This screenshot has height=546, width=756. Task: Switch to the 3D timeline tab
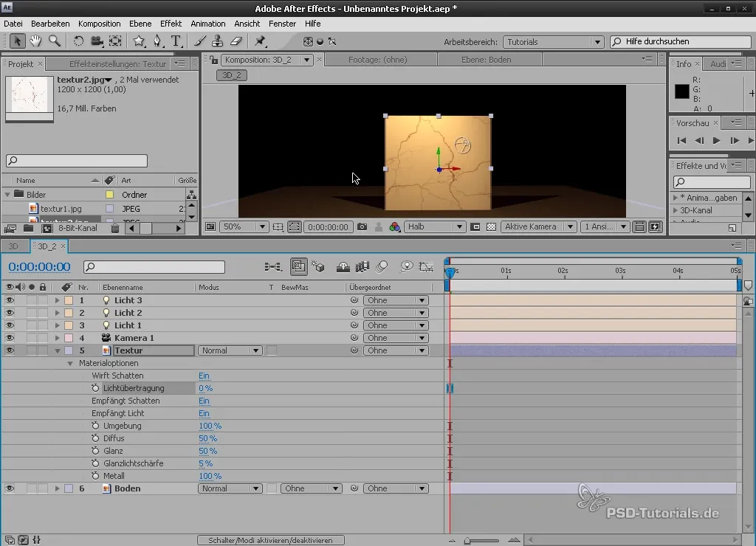[x=13, y=246]
